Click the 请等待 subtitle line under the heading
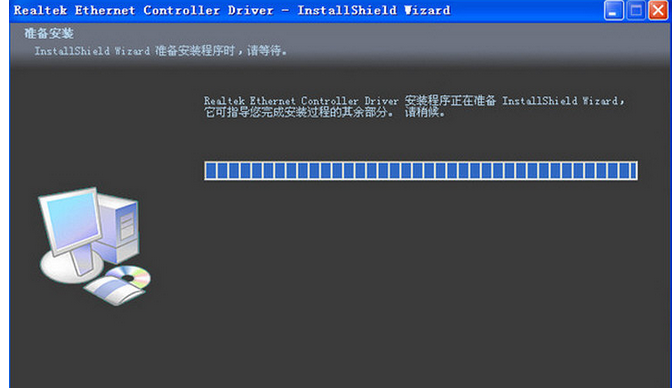 [x=160, y=51]
